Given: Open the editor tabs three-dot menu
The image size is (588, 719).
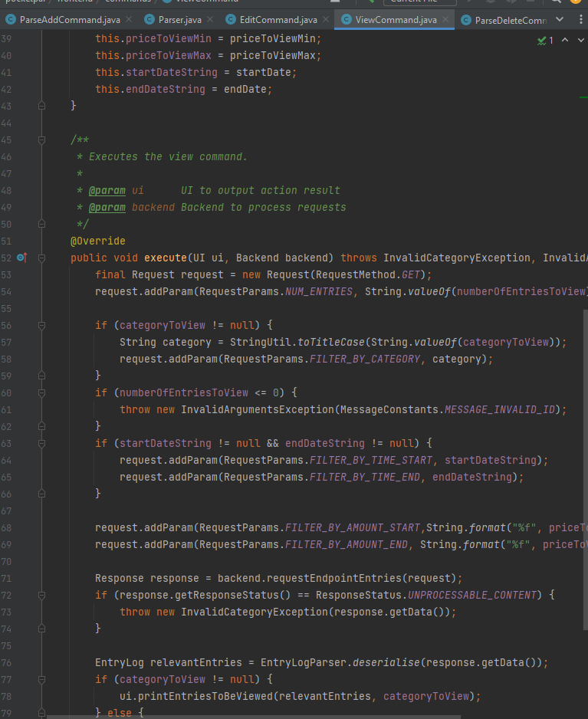Looking at the screenshot, I should (x=580, y=19).
